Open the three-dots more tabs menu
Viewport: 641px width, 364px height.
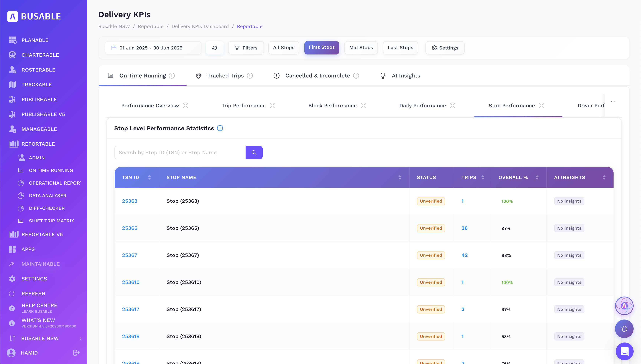[613, 102]
